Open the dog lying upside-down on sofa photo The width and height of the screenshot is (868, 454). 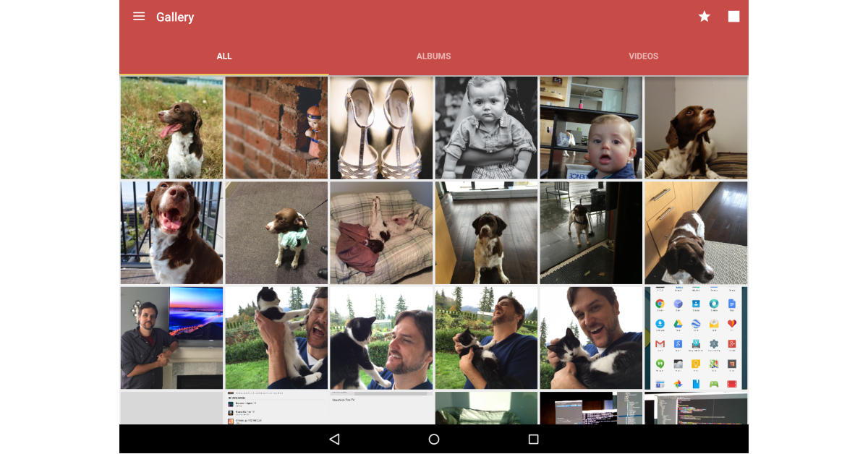pos(381,233)
